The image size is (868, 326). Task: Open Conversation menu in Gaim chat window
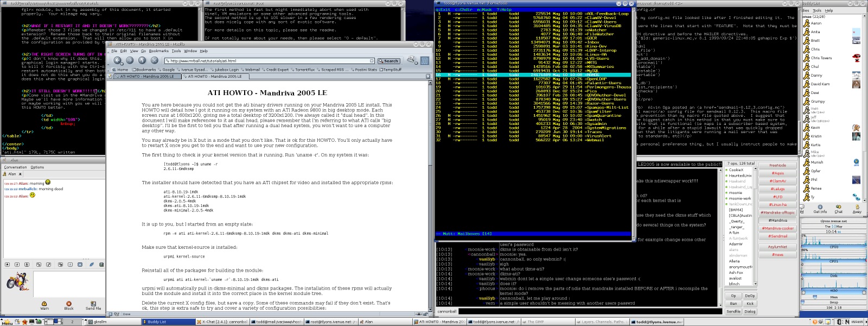[15, 167]
